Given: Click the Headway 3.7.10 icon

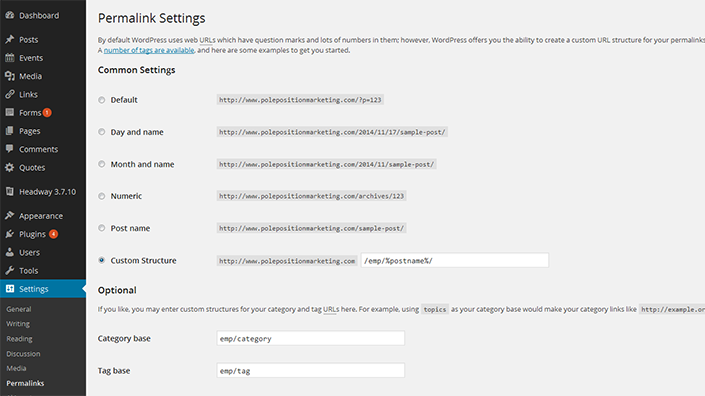Looking at the screenshot, I should point(10,191).
